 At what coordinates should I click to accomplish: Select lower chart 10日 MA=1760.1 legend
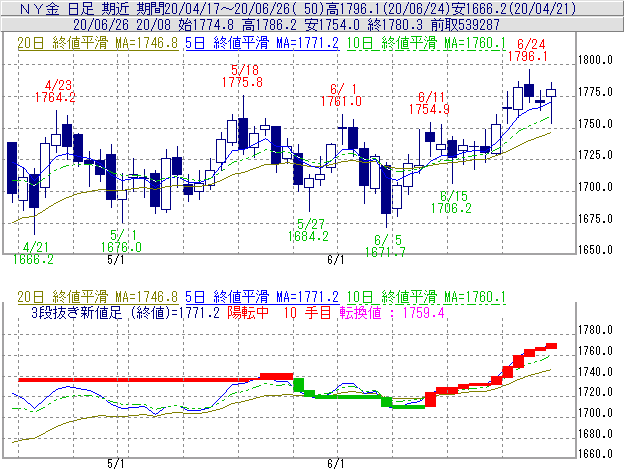click(x=426, y=297)
